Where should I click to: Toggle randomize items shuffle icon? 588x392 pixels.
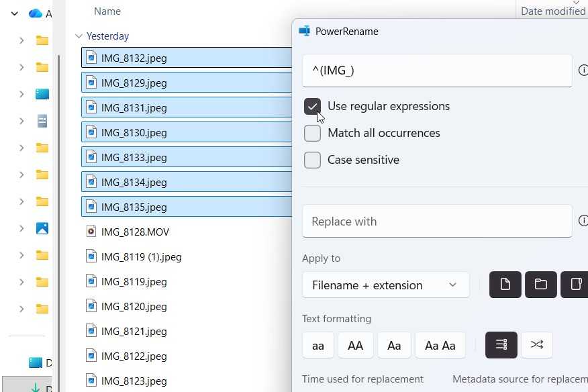point(537,345)
